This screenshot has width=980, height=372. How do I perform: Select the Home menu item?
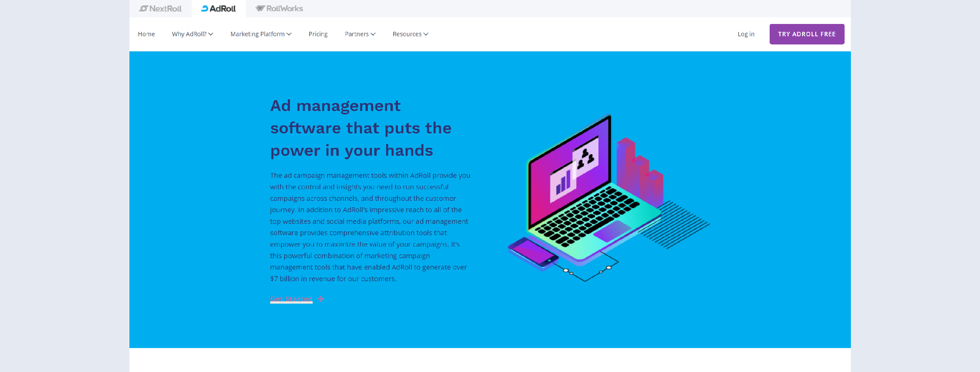point(146,34)
